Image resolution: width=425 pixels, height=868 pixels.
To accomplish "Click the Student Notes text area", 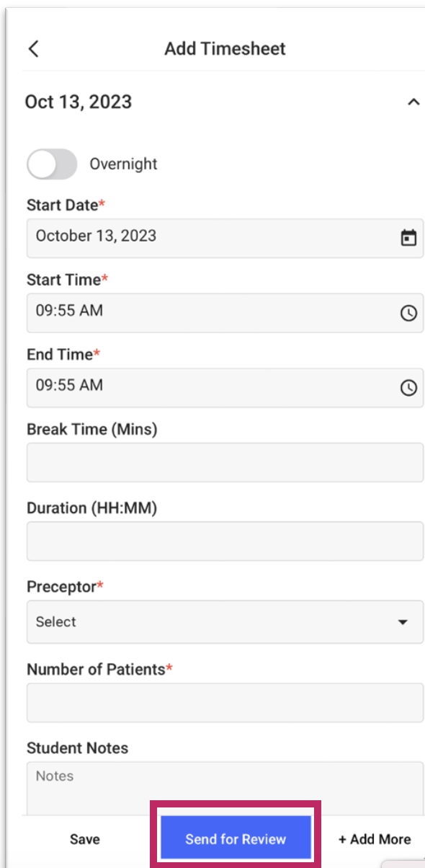I will [225, 789].
